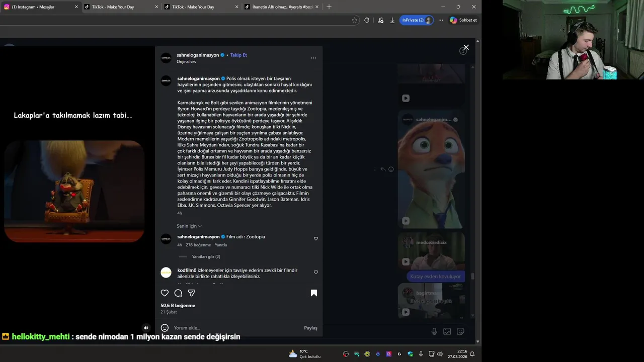This screenshot has height=362, width=644.
Task: Open shared bagirtma reel in chat
Action: (431, 301)
